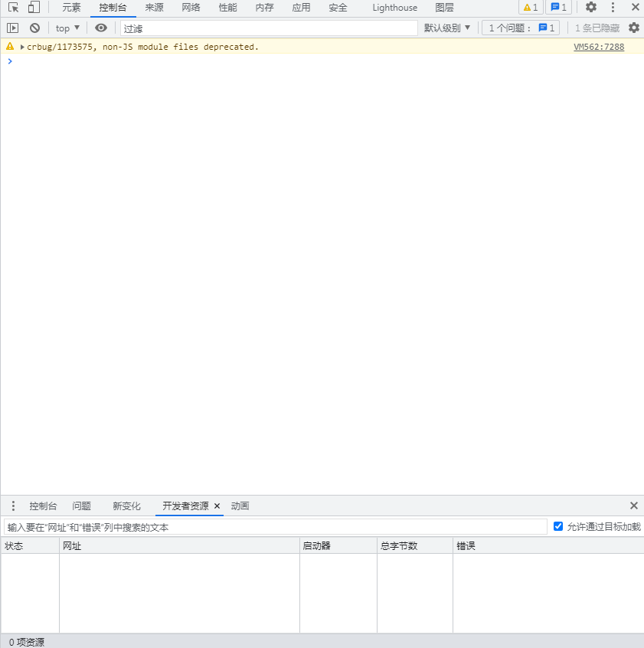Disable the 允许通过目标加载 checkbox

[558, 526]
